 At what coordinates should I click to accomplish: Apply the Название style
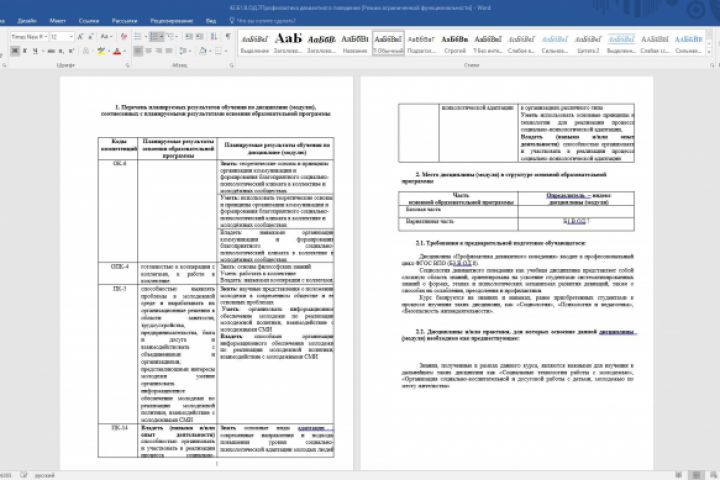click(x=355, y=43)
